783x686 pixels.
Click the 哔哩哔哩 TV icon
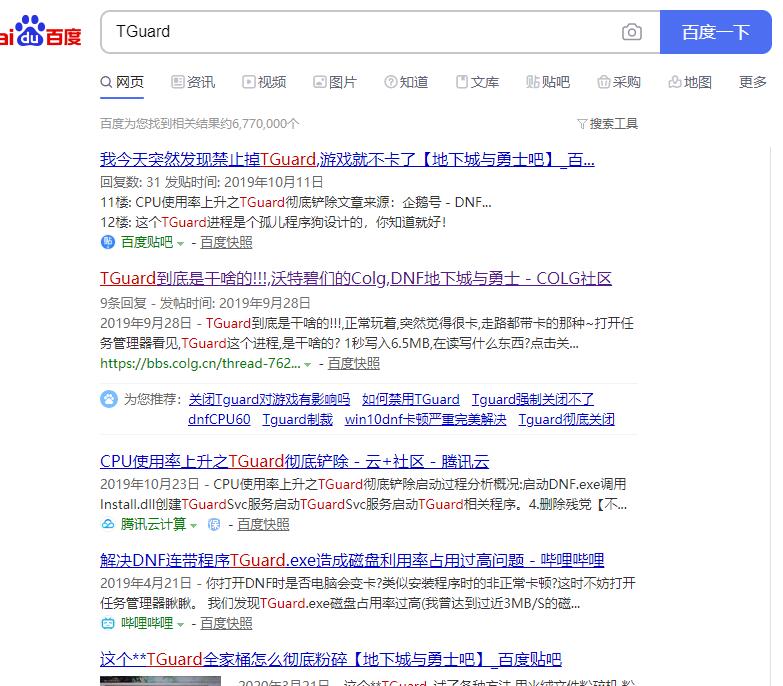pos(108,623)
